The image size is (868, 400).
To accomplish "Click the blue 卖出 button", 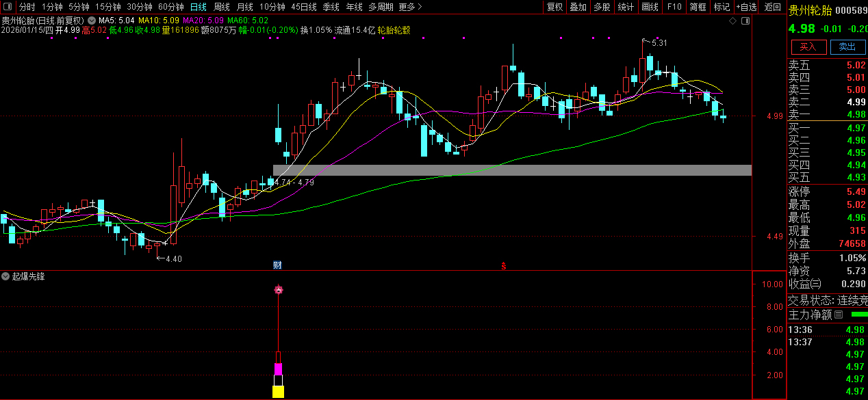I will tap(847, 46).
